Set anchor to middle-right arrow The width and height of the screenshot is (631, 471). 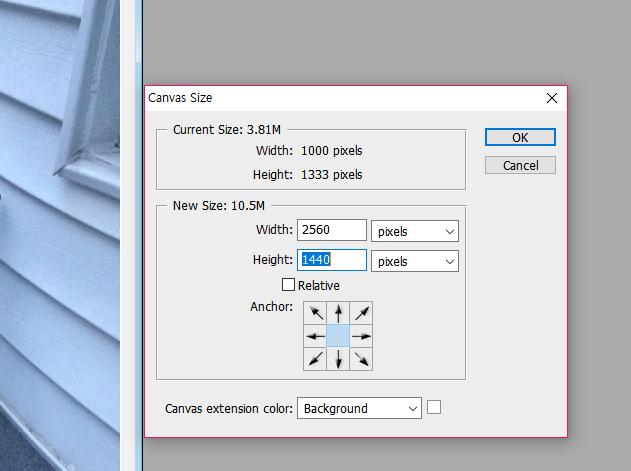coord(361,336)
